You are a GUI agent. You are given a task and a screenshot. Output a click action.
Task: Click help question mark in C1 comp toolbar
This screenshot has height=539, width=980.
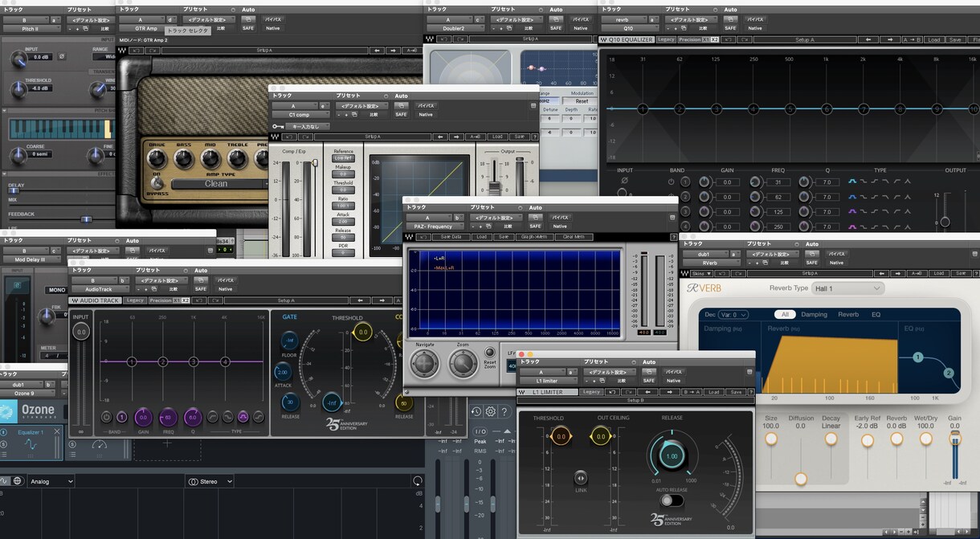[x=535, y=137]
